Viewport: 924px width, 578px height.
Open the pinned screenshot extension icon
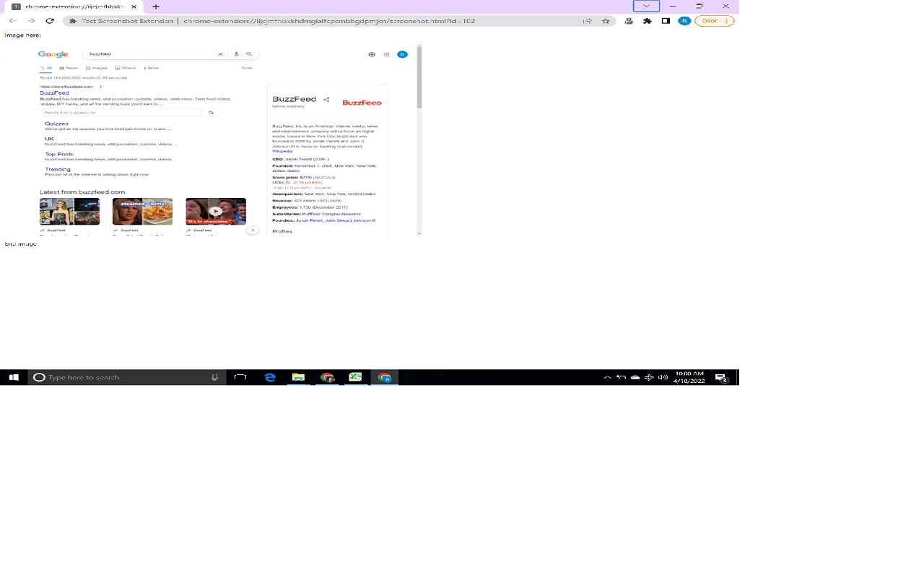(x=629, y=21)
